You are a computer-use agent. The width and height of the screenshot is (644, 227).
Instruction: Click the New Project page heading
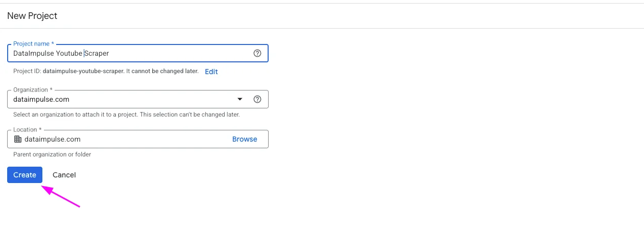pos(32,16)
